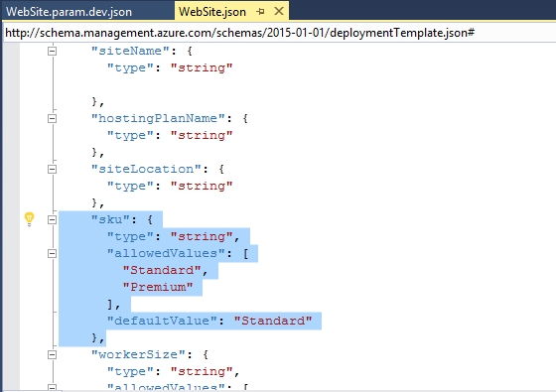Collapse the workerSize block
This screenshot has width=556, height=392.
pyautogui.click(x=52, y=355)
